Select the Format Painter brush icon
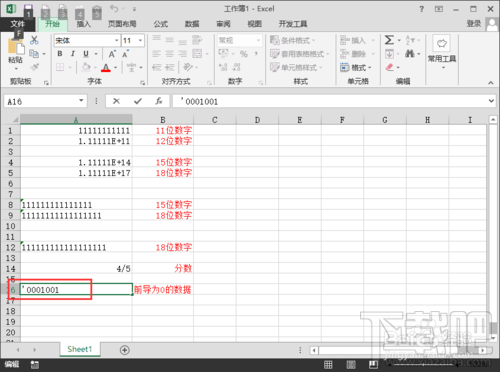Screen dimensions: 500x372 [34, 67]
